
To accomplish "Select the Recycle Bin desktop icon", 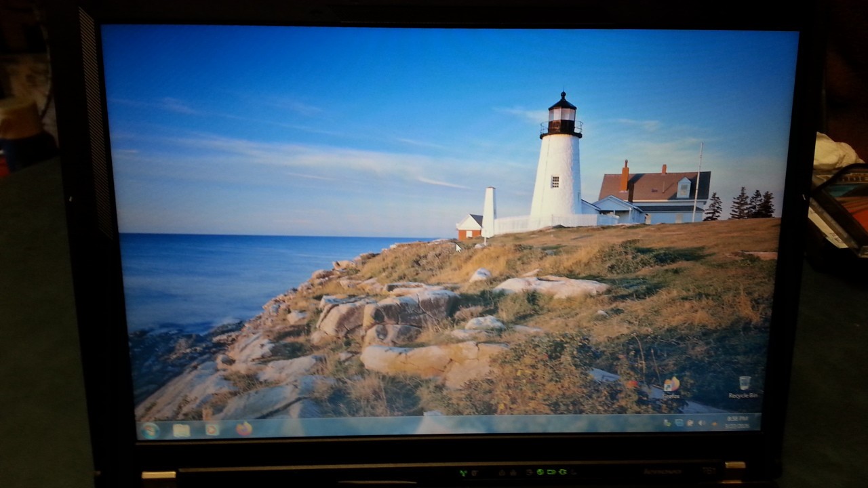I will [745, 386].
